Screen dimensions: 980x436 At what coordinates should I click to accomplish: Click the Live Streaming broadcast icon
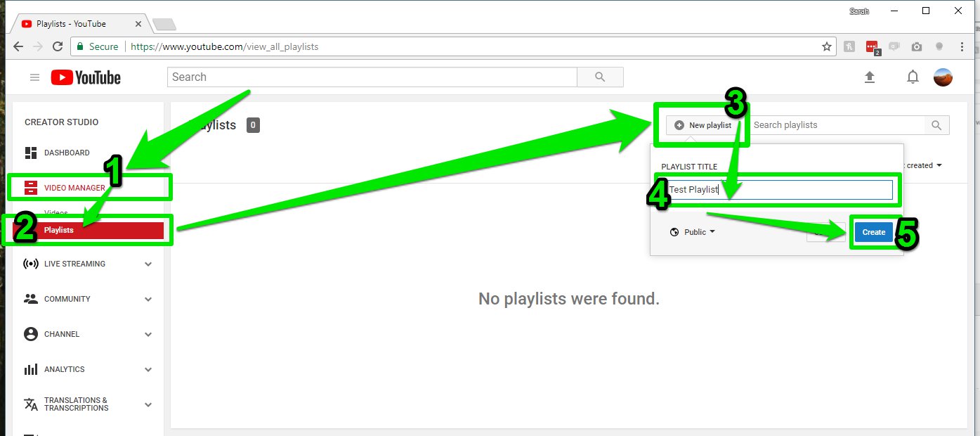pyautogui.click(x=31, y=264)
